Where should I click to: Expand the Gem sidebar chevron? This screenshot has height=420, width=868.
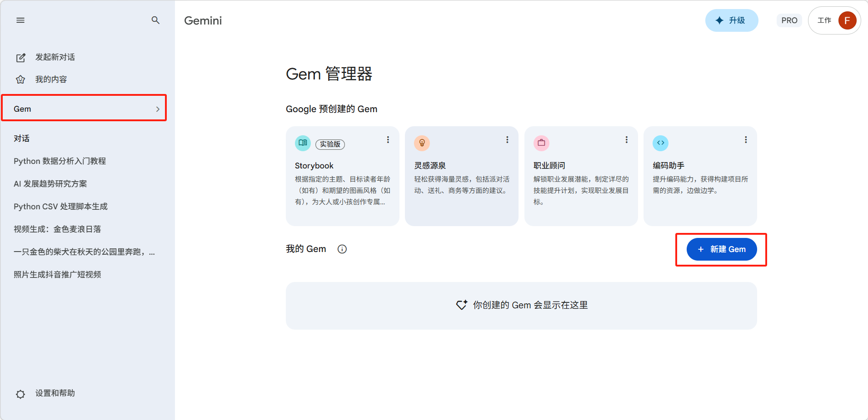pyautogui.click(x=158, y=109)
